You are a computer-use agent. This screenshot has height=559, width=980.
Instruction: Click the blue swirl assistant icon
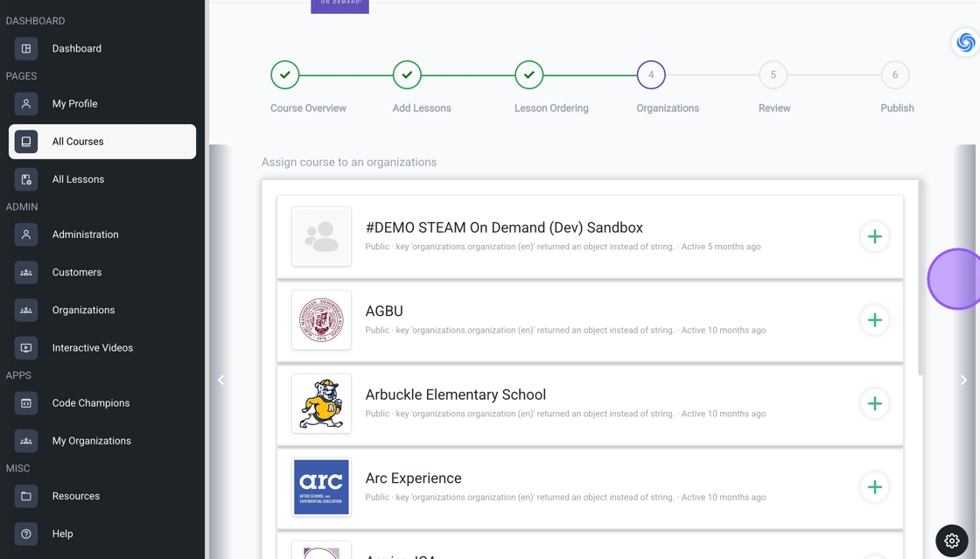(x=966, y=43)
